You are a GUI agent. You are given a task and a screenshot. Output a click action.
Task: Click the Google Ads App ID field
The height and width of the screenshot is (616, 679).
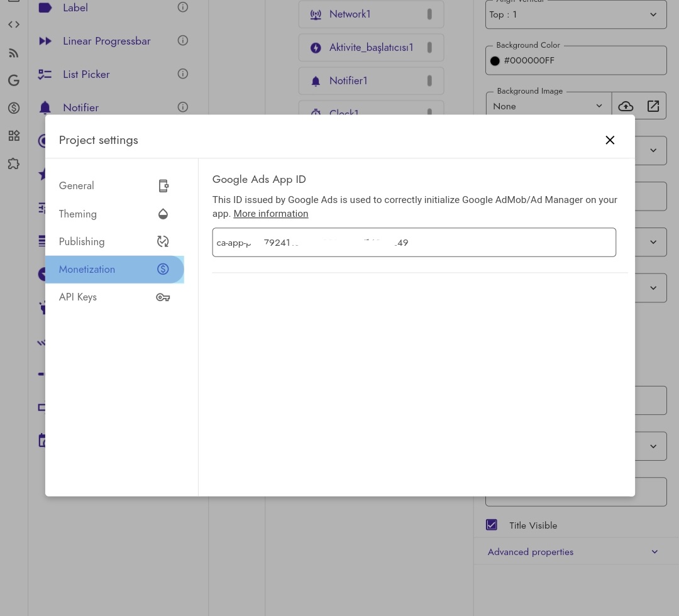(414, 243)
